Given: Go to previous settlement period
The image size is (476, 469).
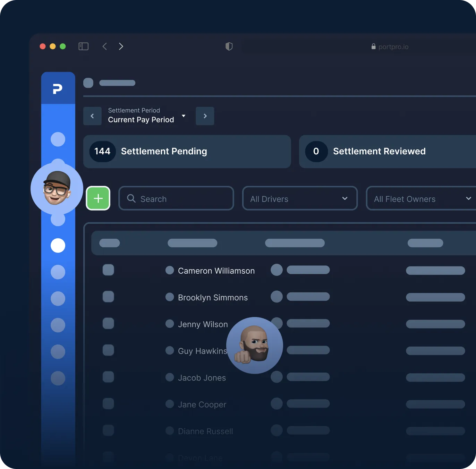Looking at the screenshot, I should [92, 116].
